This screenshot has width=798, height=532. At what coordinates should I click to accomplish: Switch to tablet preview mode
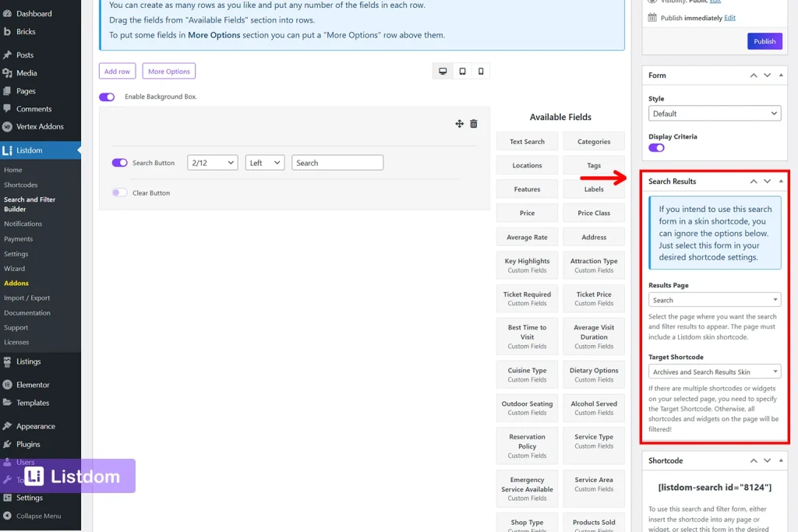[462, 70]
